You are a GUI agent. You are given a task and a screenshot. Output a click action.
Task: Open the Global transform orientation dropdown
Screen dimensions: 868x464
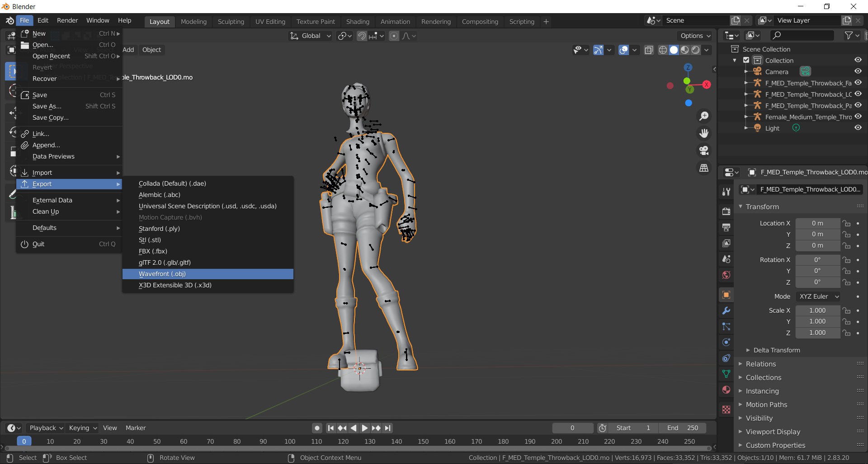pyautogui.click(x=311, y=36)
